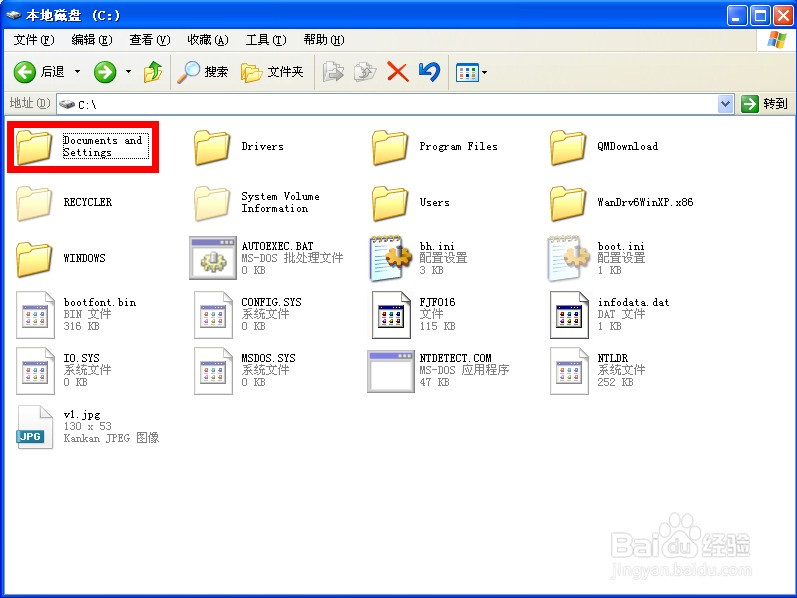The height and width of the screenshot is (598, 797).
Task: Select the v1.jpg image file
Action: click(34, 426)
